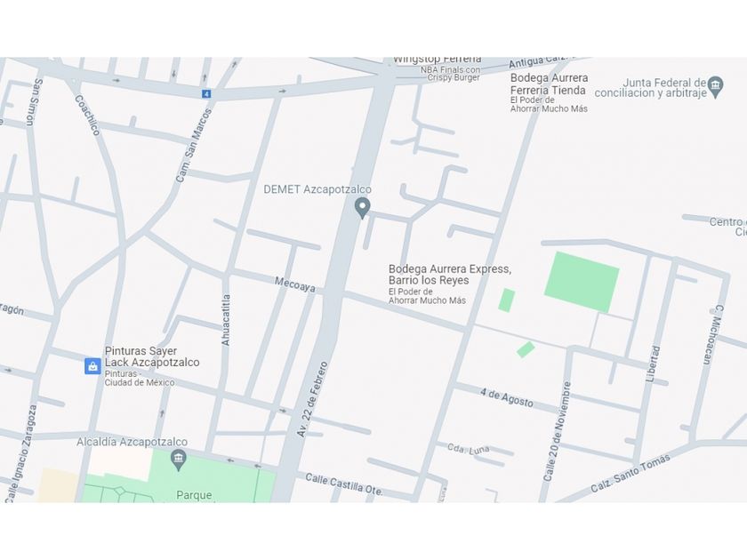Click the Mecoaya street name
Screen dimensions: 747x560
[x=295, y=284]
